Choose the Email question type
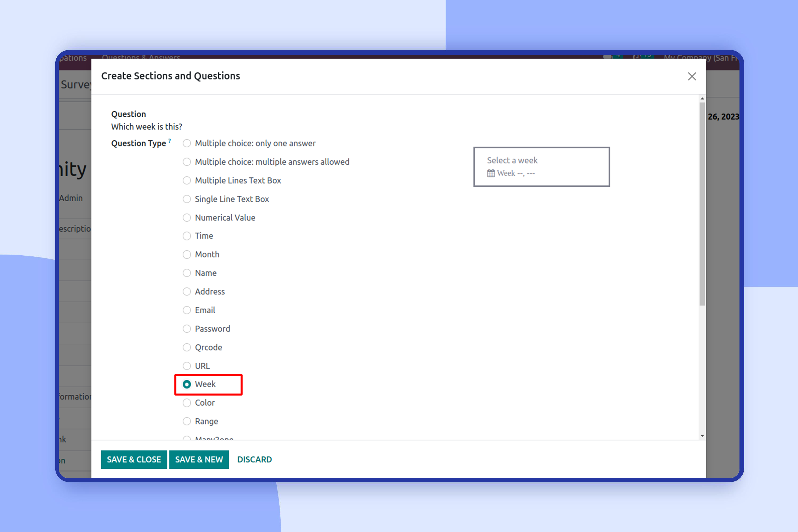This screenshot has width=798, height=532. pos(187,310)
